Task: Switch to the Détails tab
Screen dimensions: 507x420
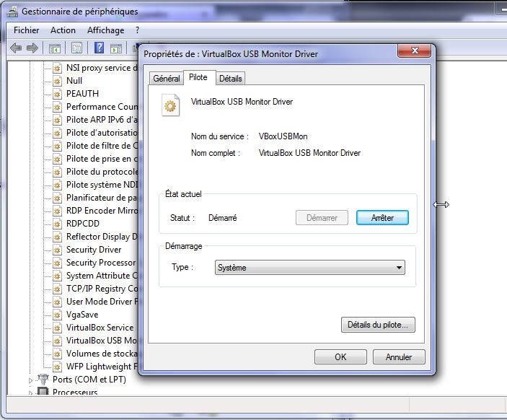Action: coord(231,79)
